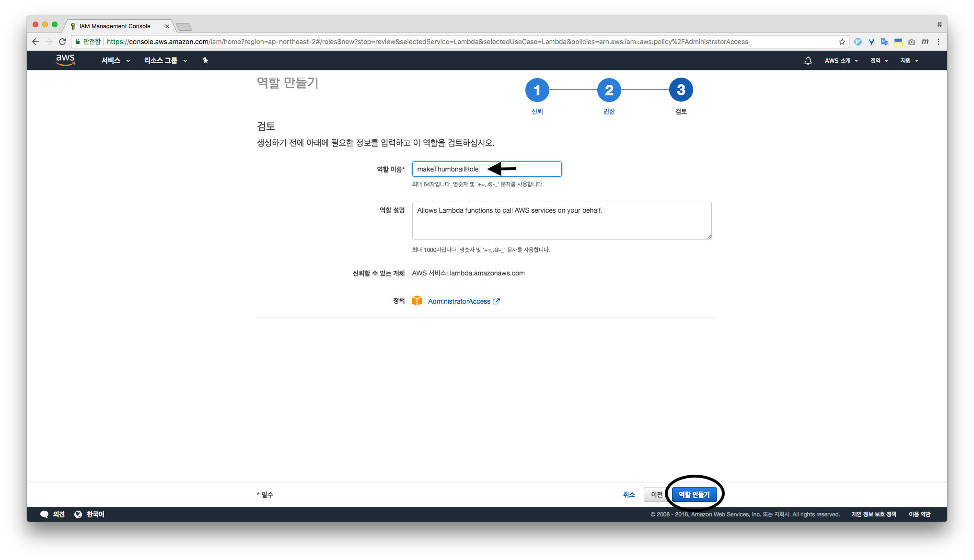974x560 pixels.
Task: Expand the 리소스 그룹 dropdown
Action: tap(165, 60)
